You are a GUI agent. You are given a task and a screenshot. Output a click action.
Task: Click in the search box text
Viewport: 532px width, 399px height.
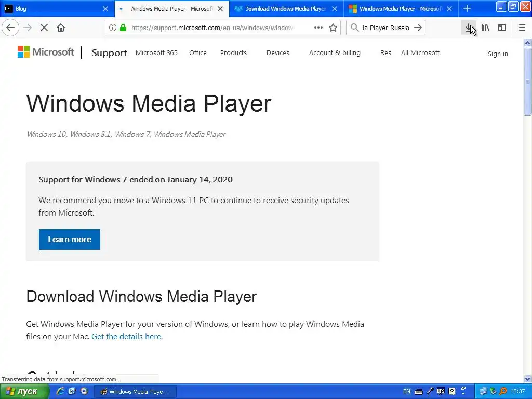386,28
